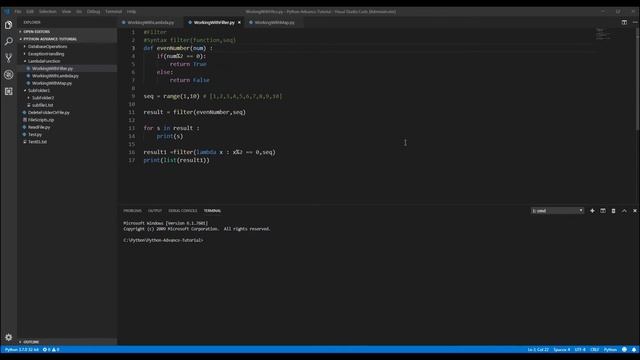The height and width of the screenshot is (360, 640).
Task: Open the Selection menu
Action: pos(48,11)
